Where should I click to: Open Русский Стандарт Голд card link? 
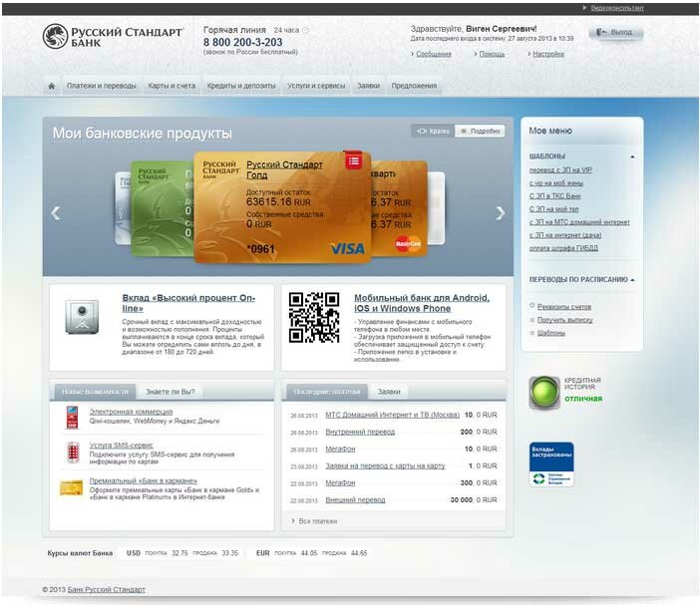(284, 170)
